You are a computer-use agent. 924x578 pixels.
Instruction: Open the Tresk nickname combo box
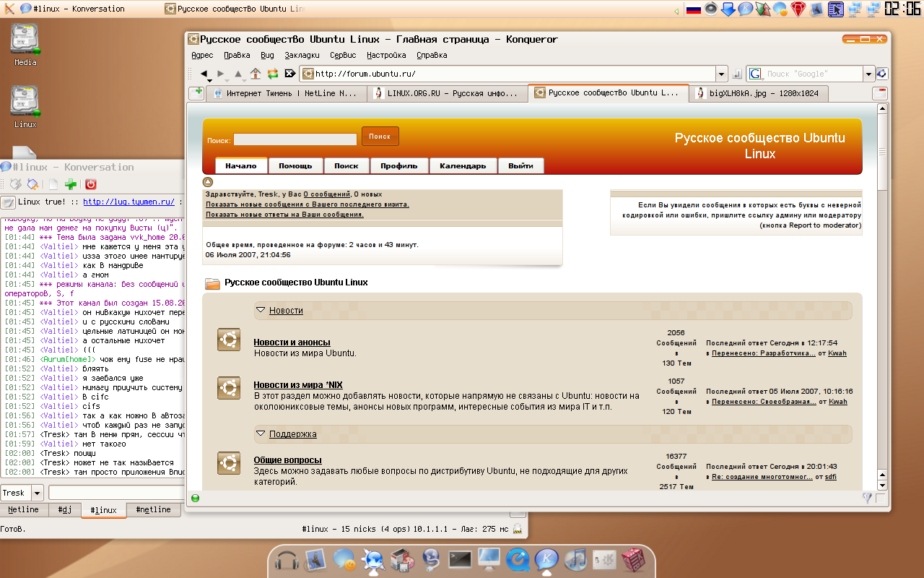tap(22, 493)
